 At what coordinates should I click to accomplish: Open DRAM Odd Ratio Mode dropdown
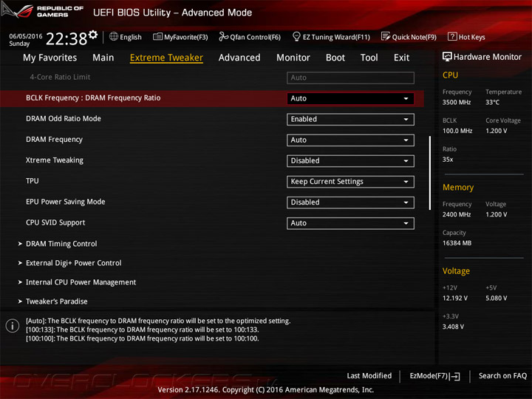click(350, 120)
